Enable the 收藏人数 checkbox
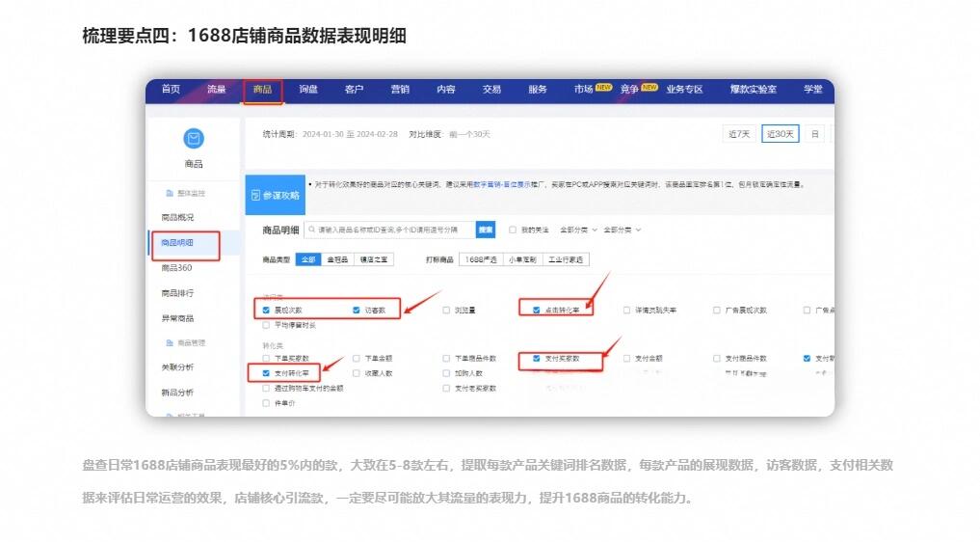The height and width of the screenshot is (542, 980). (357, 373)
